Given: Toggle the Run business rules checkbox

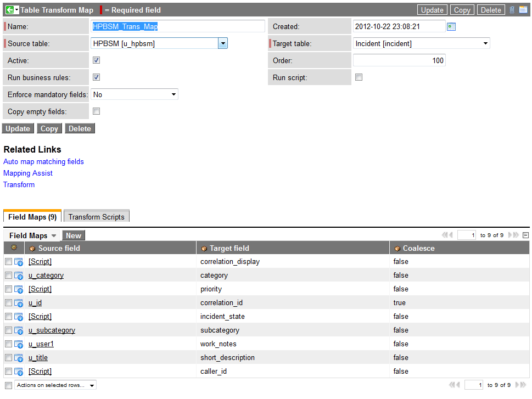Looking at the screenshot, I should pyautogui.click(x=97, y=77).
